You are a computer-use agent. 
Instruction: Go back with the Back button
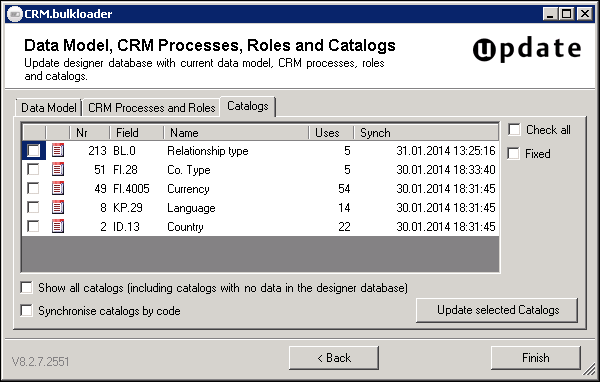pyautogui.click(x=334, y=358)
